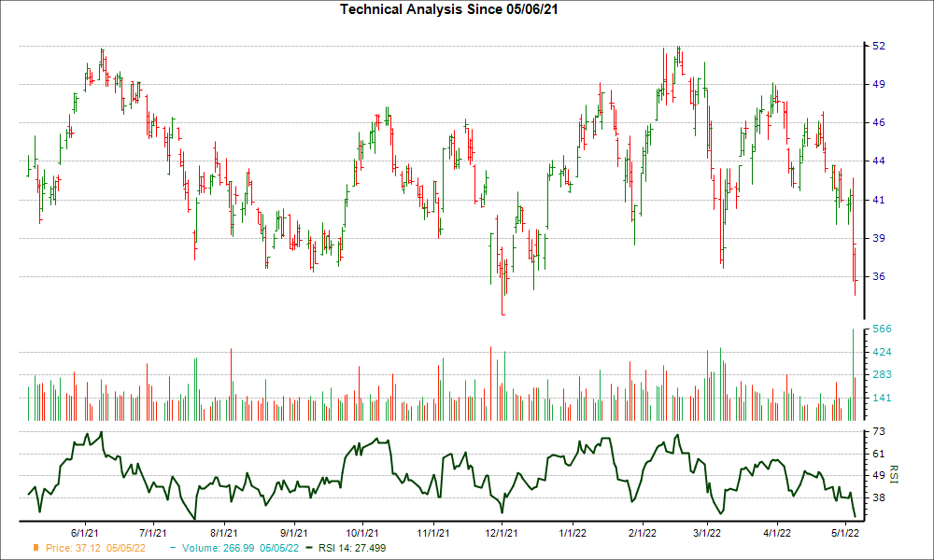The width and height of the screenshot is (934, 560).
Task: Click the orange Price legend marker
Action: (36, 548)
